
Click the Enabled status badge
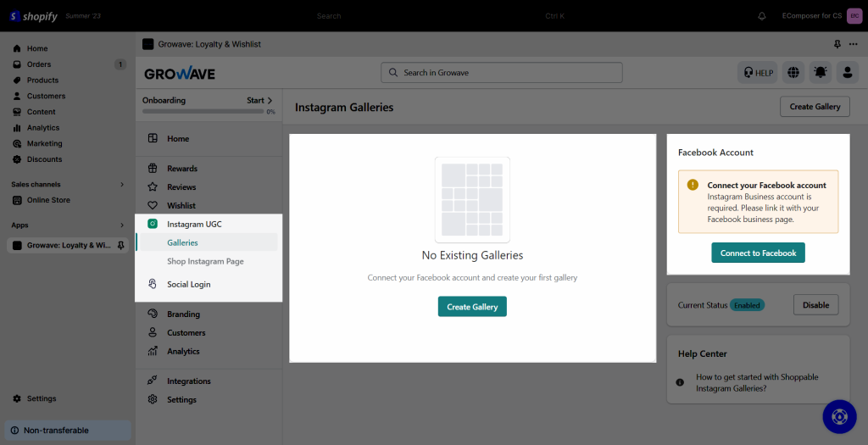[747, 305]
